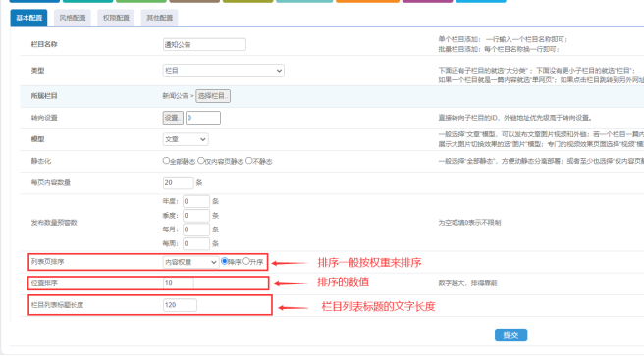Click the 每页内容数量 input field

pos(179,183)
